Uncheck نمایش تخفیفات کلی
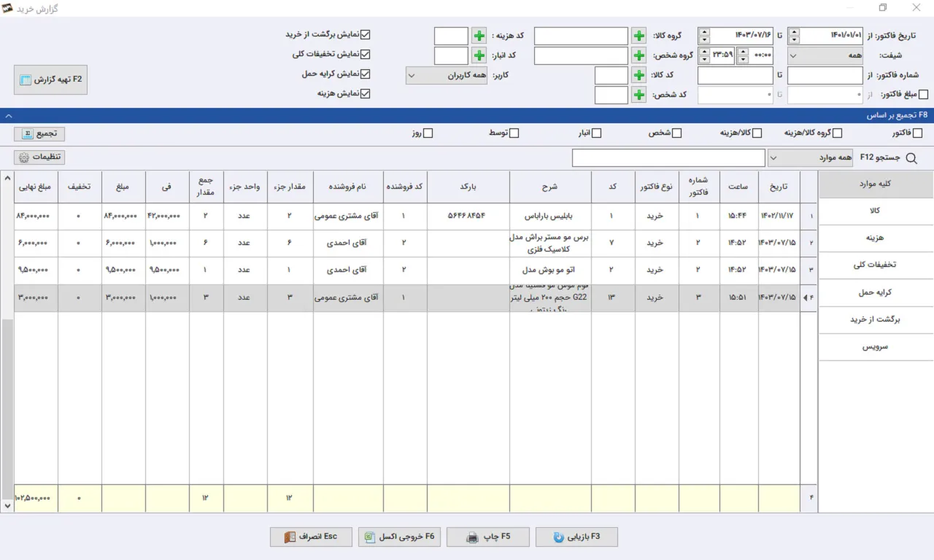 click(x=366, y=54)
